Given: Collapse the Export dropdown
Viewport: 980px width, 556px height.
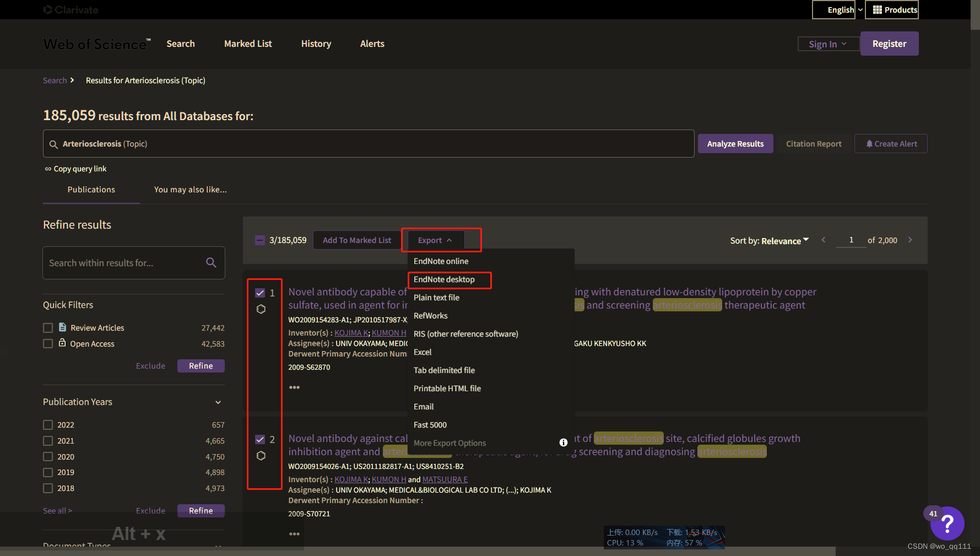Looking at the screenshot, I should click(x=435, y=240).
